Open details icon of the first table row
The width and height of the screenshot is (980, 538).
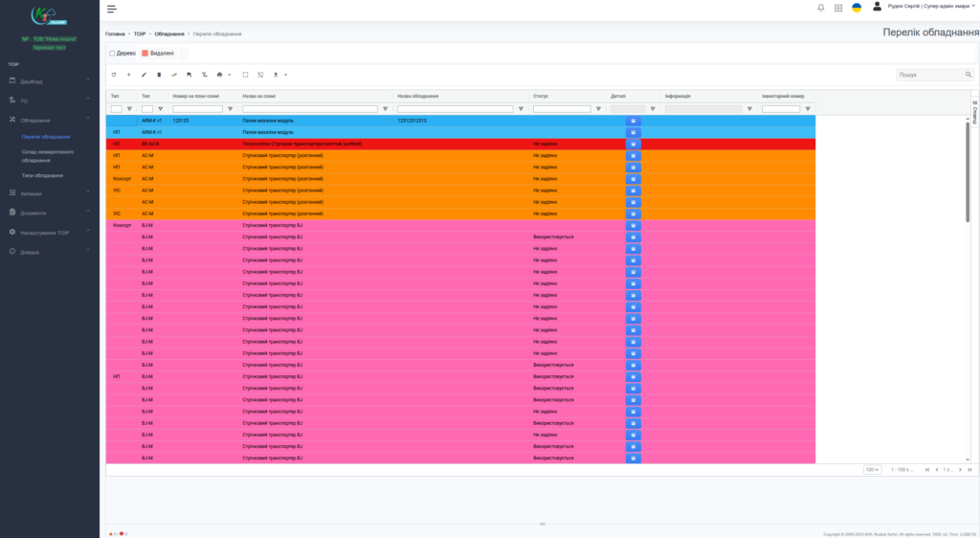pyautogui.click(x=633, y=121)
